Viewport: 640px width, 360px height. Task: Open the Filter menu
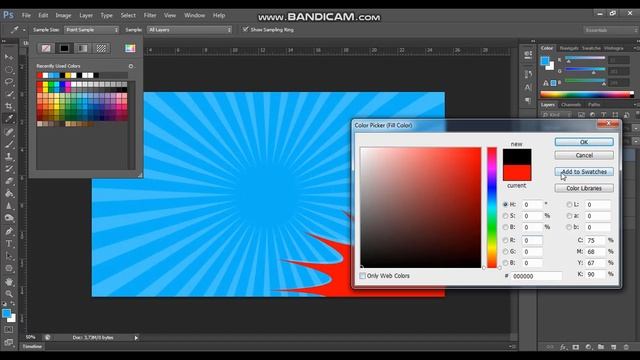tap(150, 16)
